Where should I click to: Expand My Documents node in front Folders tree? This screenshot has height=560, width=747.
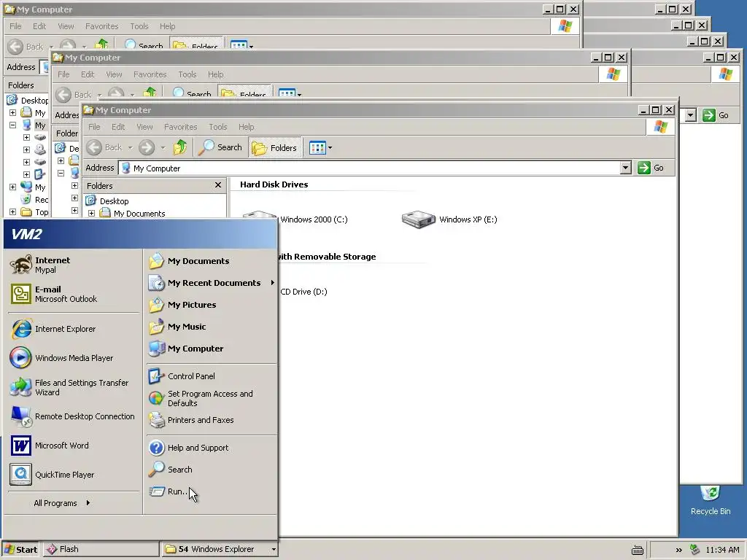coord(91,214)
